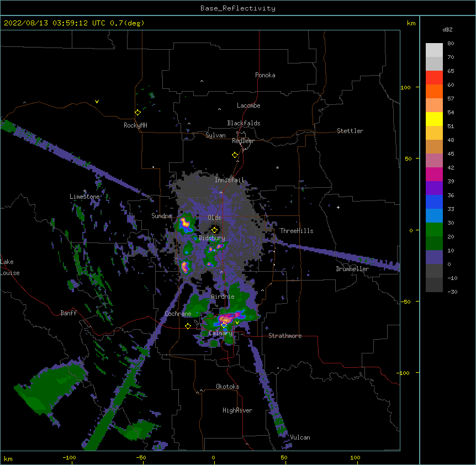Click the yellow diamond marker south of RedDeer

click(x=235, y=155)
